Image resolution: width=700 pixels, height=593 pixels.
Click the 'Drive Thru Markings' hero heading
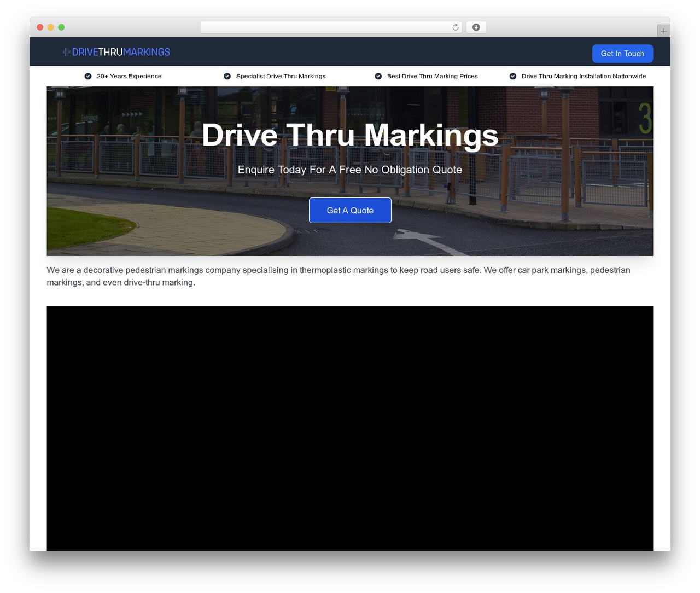pyautogui.click(x=350, y=135)
